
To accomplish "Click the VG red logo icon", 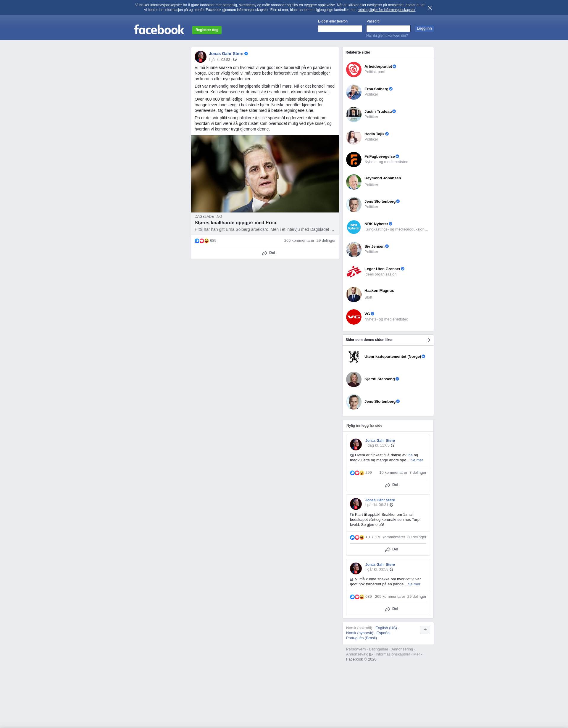I will coord(354,317).
